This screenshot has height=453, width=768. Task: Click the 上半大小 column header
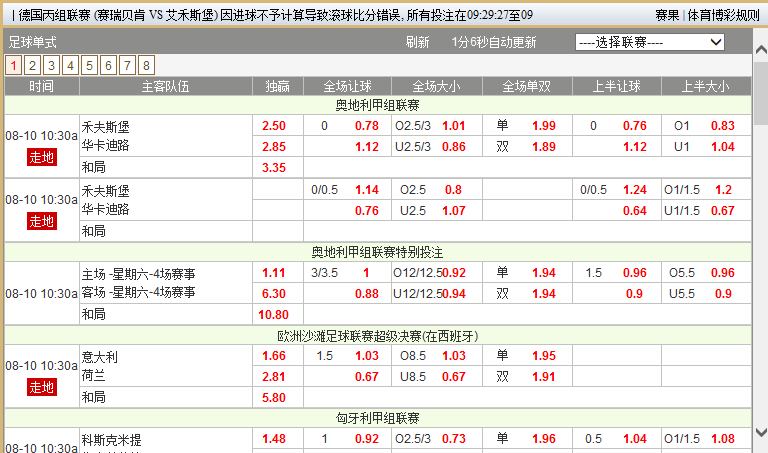coord(706,86)
